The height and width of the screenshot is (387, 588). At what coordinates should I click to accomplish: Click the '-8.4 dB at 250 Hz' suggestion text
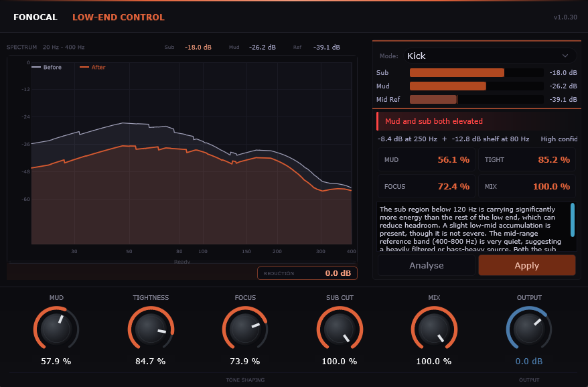[407, 139]
